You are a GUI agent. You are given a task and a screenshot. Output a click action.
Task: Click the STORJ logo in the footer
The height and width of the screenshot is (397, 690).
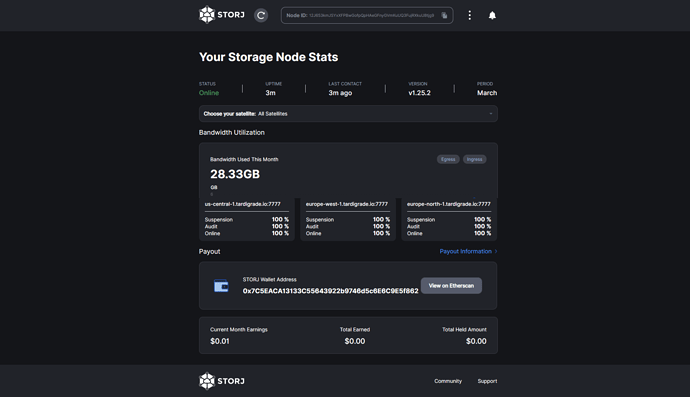point(222,381)
